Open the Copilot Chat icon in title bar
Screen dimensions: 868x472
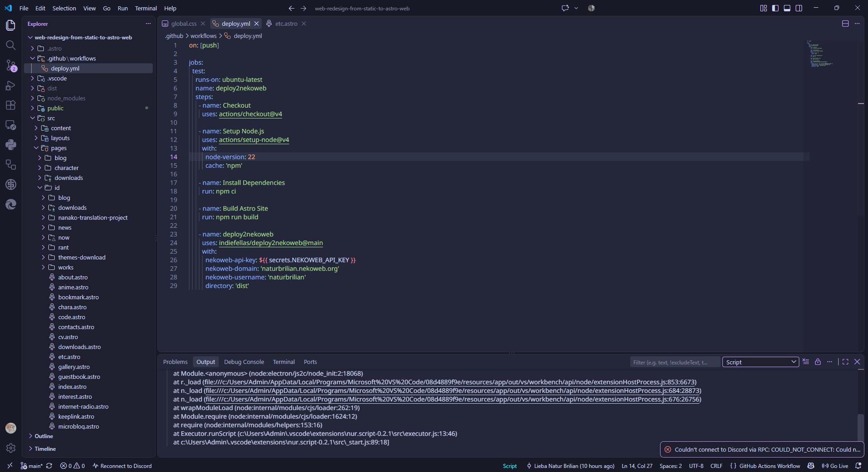(565, 8)
